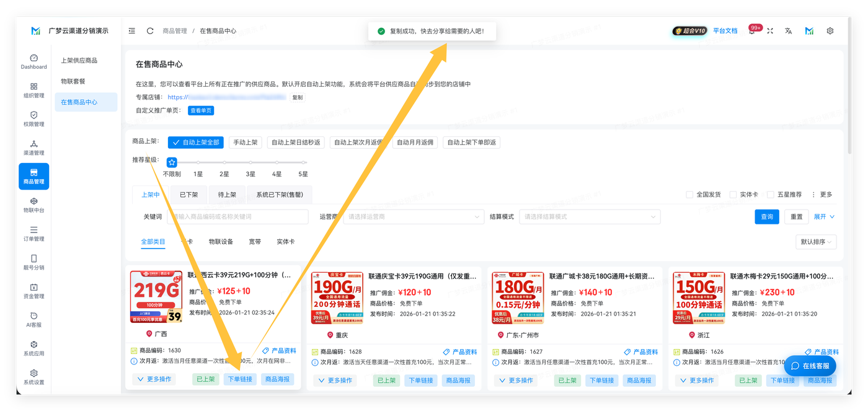Image resolution: width=868 pixels, height=411 pixels.
Task: Open the 在线客服 chat button
Action: [x=810, y=366]
